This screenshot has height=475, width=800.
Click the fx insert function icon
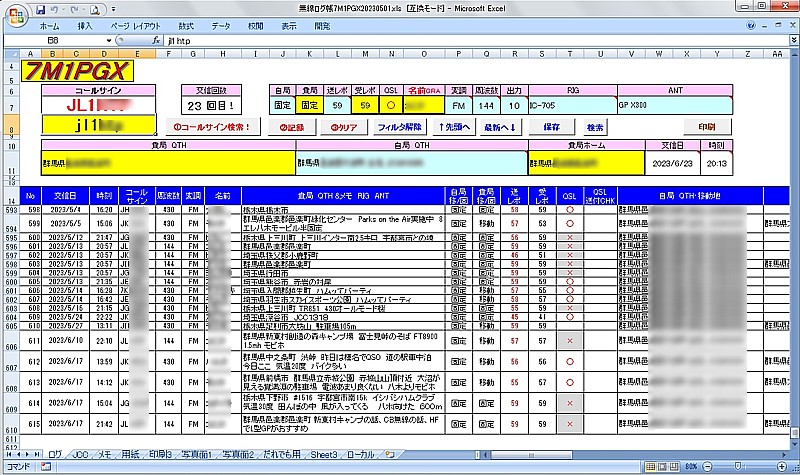coord(156,39)
